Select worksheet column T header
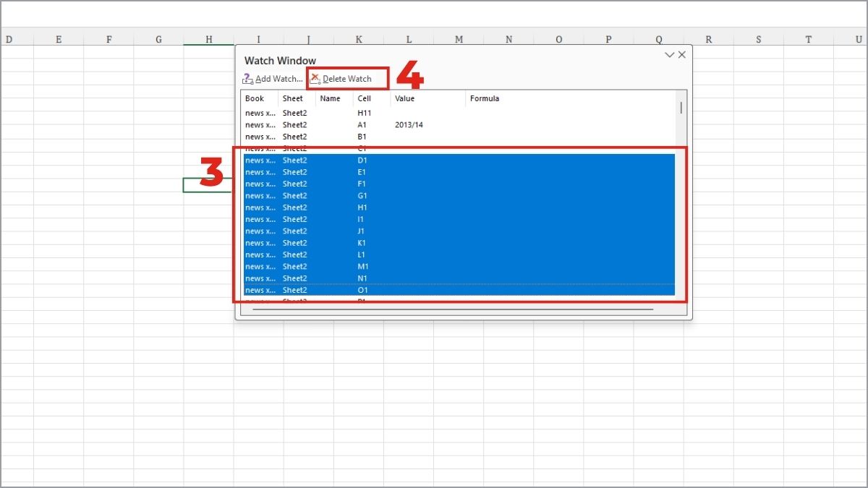This screenshot has width=868, height=488. pos(809,40)
